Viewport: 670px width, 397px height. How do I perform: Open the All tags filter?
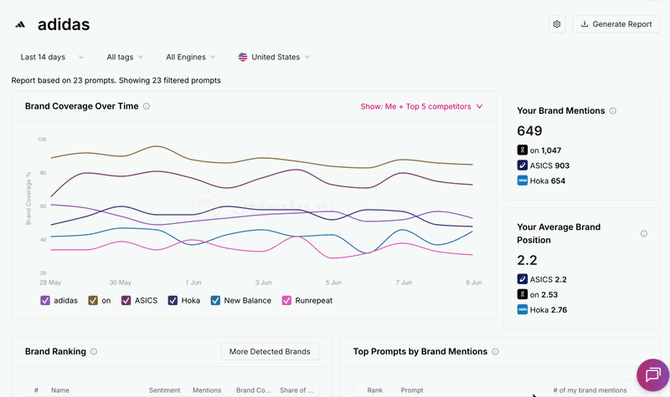coord(124,57)
